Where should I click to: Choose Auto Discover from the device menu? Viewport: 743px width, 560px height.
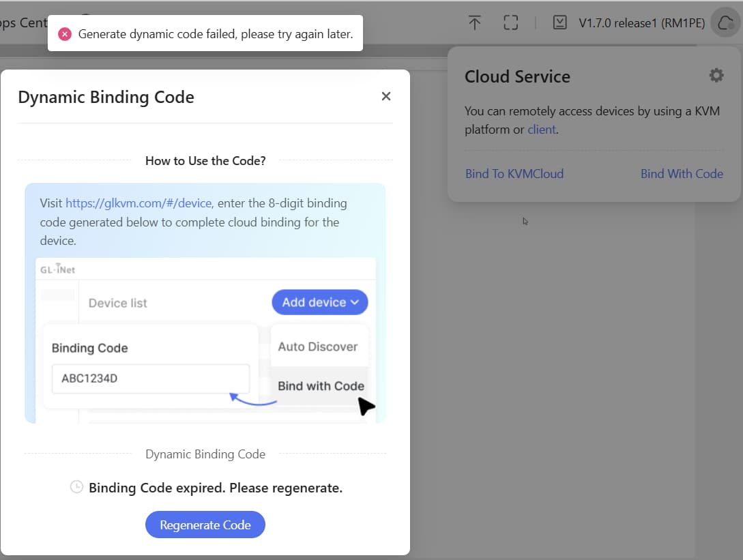tap(319, 346)
